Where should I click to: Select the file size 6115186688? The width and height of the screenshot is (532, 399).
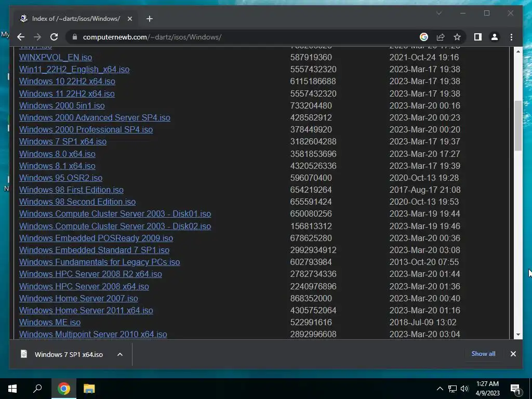tap(313, 82)
